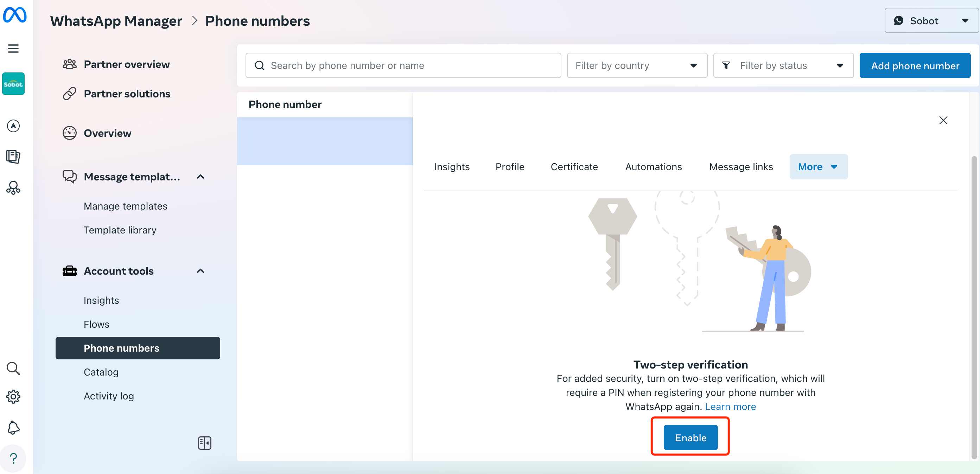Click the Message templates icon
Image resolution: width=980 pixels, height=474 pixels.
(69, 177)
